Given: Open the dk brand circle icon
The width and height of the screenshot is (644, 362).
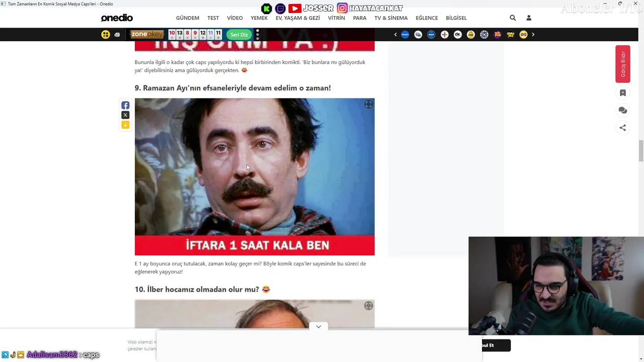Looking at the screenshot, I should pos(458,35).
